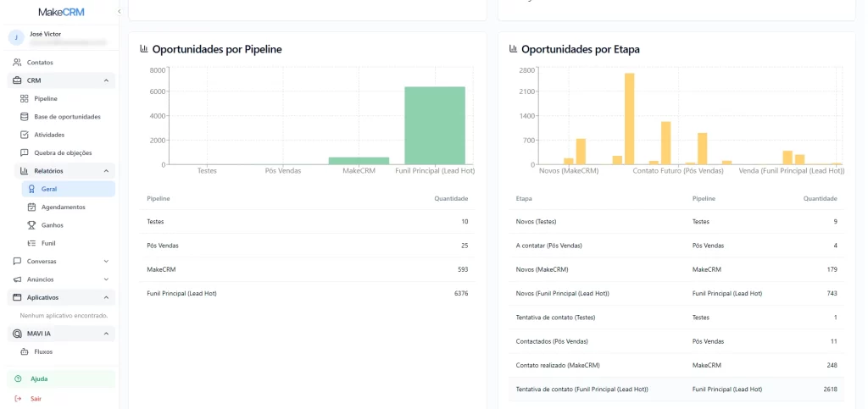This screenshot has height=409, width=868.
Task: Click the Pipeline grid icon
Action: [25, 99]
